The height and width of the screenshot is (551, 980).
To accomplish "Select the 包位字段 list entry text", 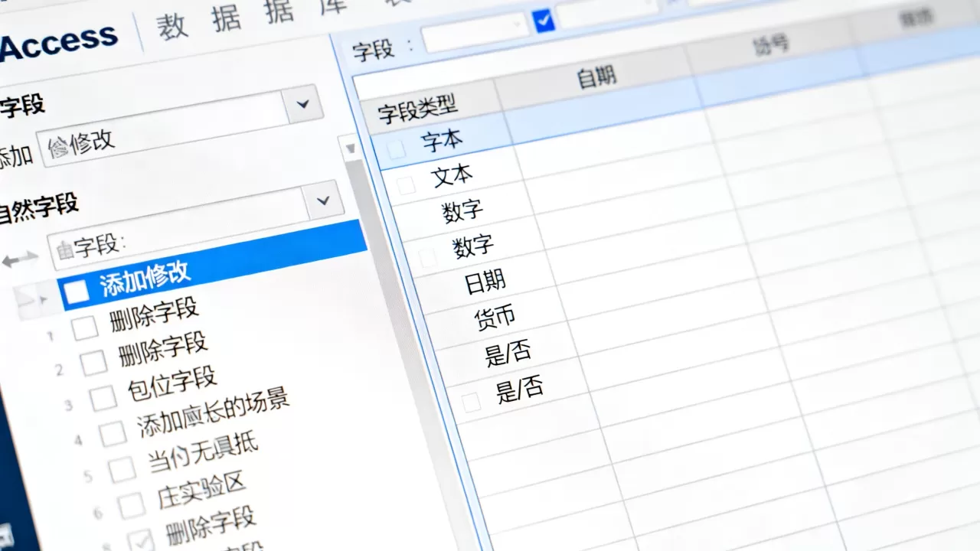I will [171, 385].
